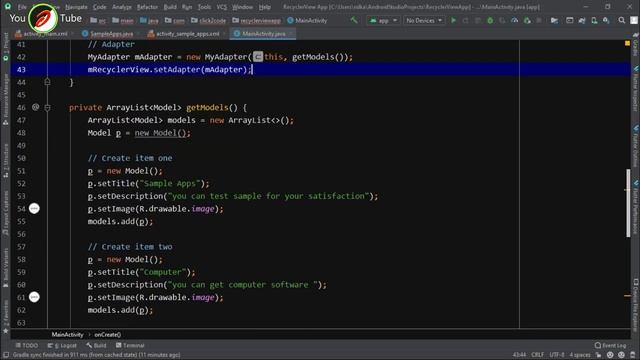Click the UTF-8 encoding selector

[557, 355]
